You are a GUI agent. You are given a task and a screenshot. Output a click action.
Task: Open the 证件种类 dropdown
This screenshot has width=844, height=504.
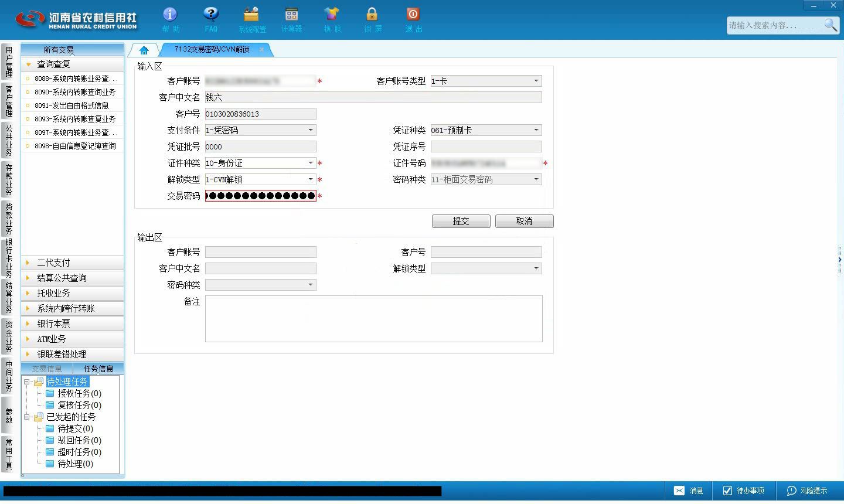click(311, 163)
